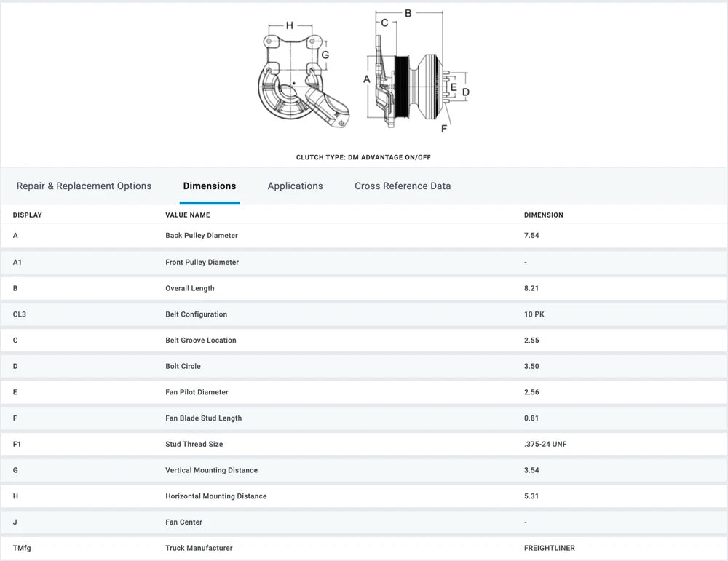Image resolution: width=728 pixels, height=561 pixels.
Task: Select the Dimensions tab
Action: point(210,186)
